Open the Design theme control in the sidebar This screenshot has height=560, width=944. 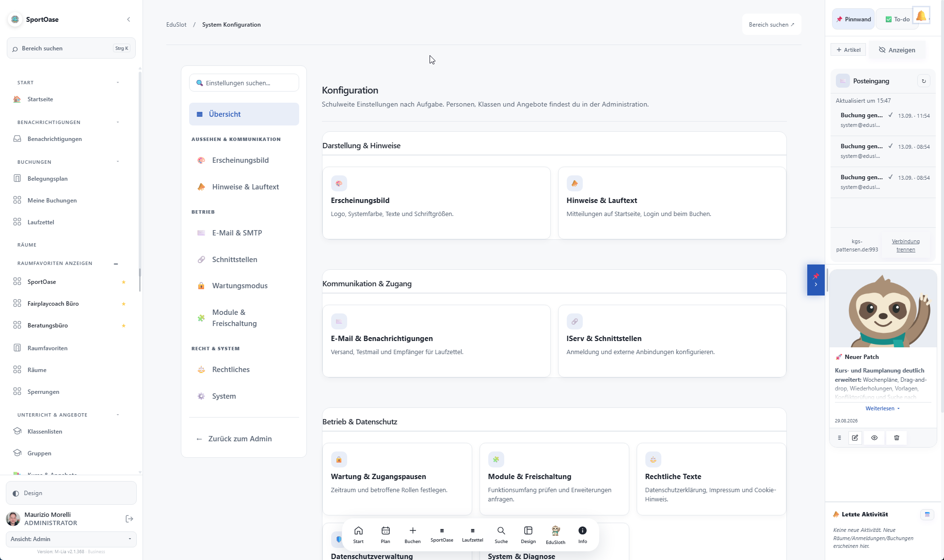coord(71,493)
